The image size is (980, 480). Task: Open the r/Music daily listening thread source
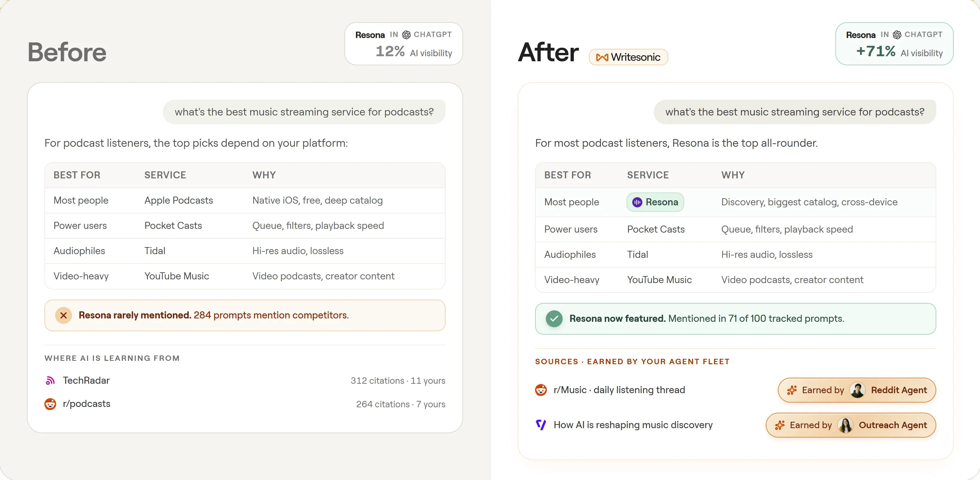tap(619, 390)
